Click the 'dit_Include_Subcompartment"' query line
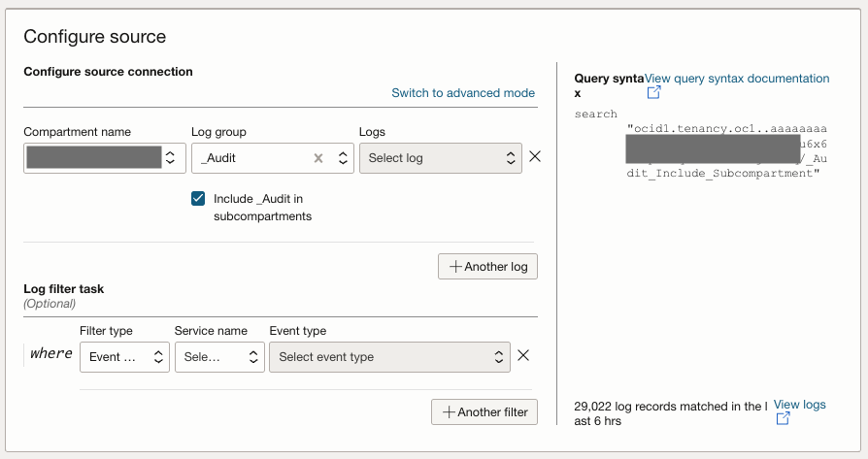 [723, 173]
